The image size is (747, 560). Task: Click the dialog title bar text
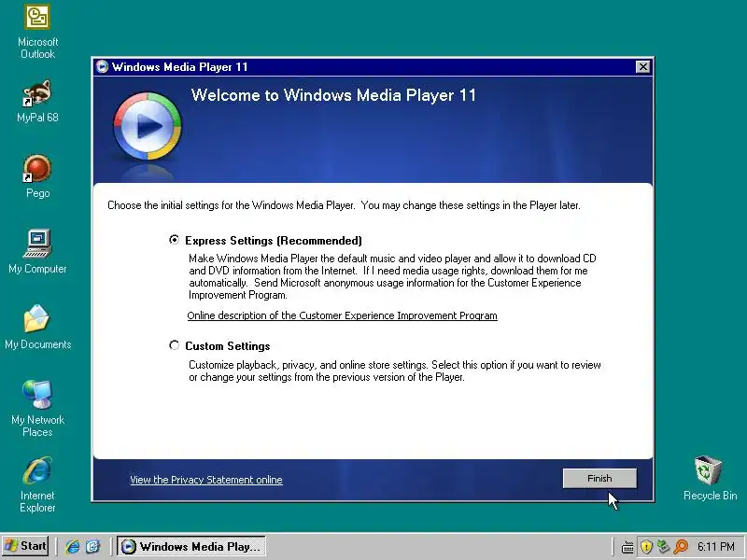179,67
